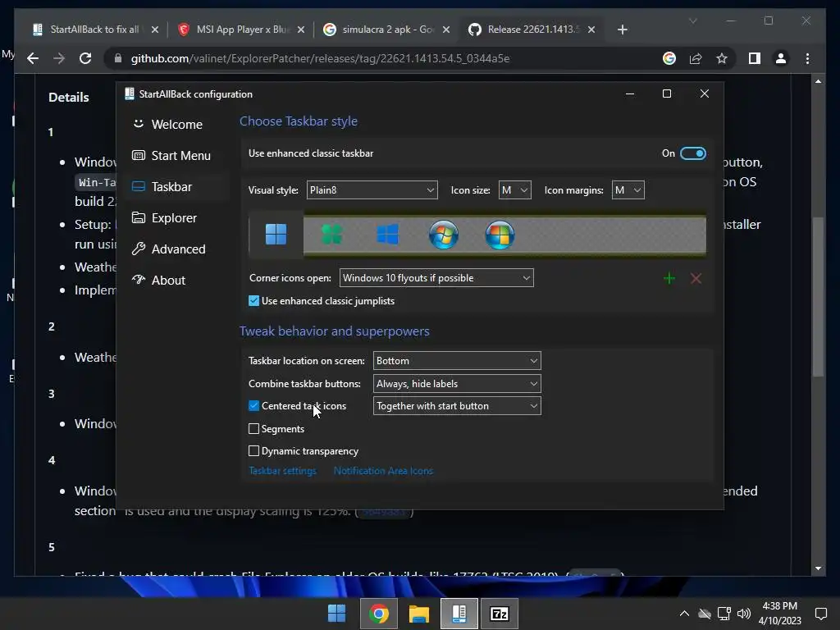The height and width of the screenshot is (630, 840).
Task: Open the Icon size dropdown
Action: 515,190
